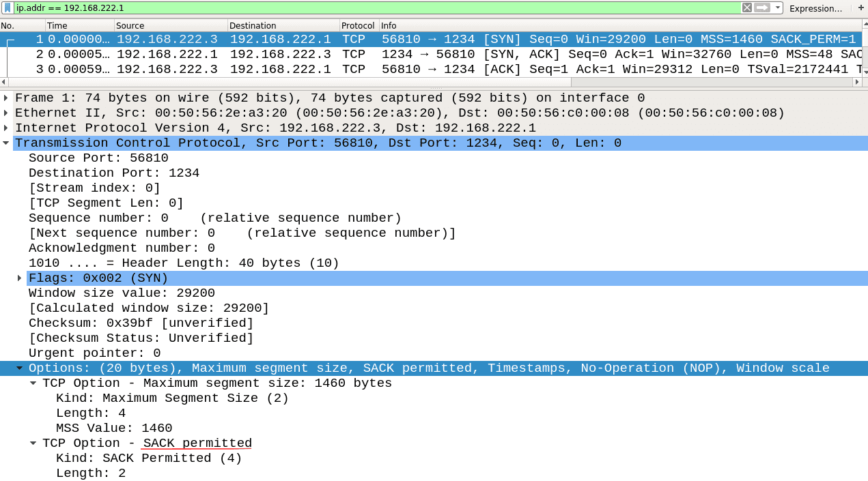Expand the Frame 1 details section
This screenshot has height=481, width=868.
(7, 98)
